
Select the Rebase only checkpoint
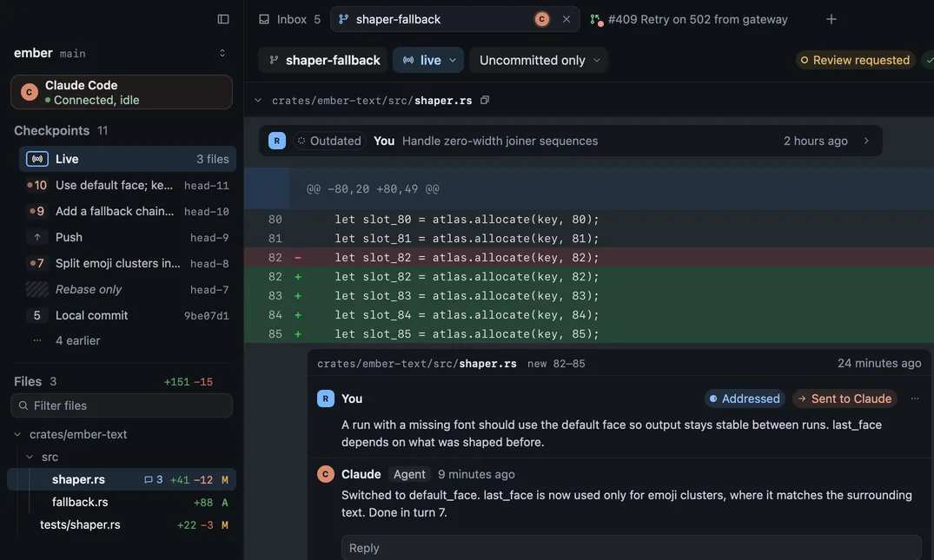tap(128, 289)
